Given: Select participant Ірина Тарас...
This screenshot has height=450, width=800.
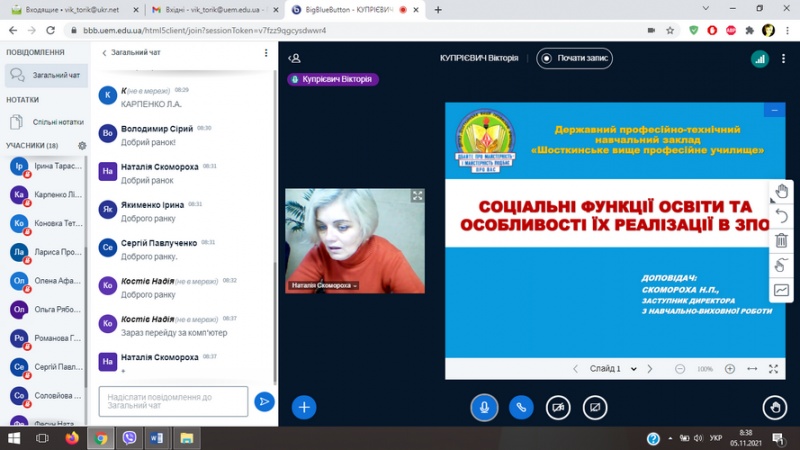Looking at the screenshot, I should (x=46, y=166).
